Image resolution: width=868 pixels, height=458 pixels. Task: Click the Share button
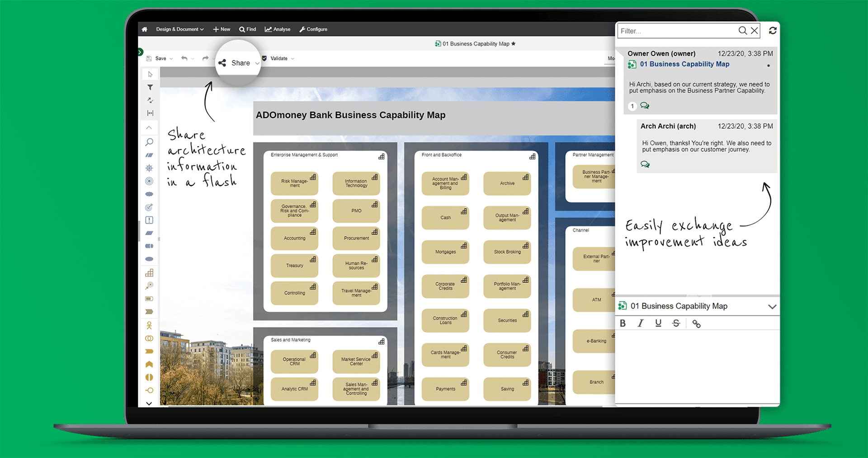238,63
